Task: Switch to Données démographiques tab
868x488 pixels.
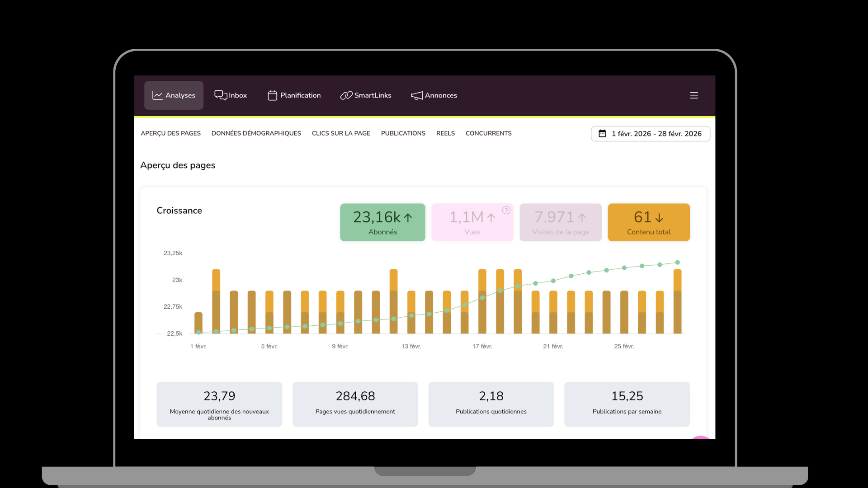Action: pos(256,133)
